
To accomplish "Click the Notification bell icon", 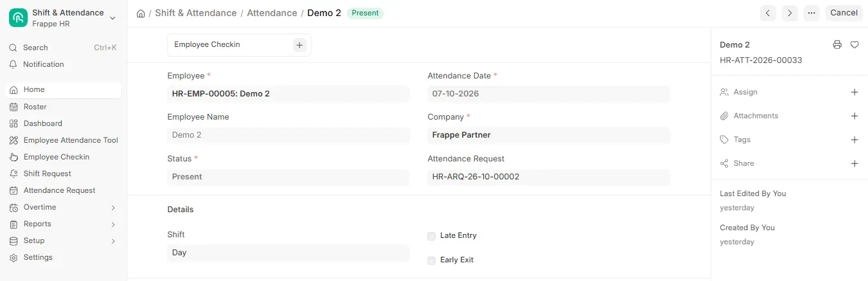I will point(13,64).
